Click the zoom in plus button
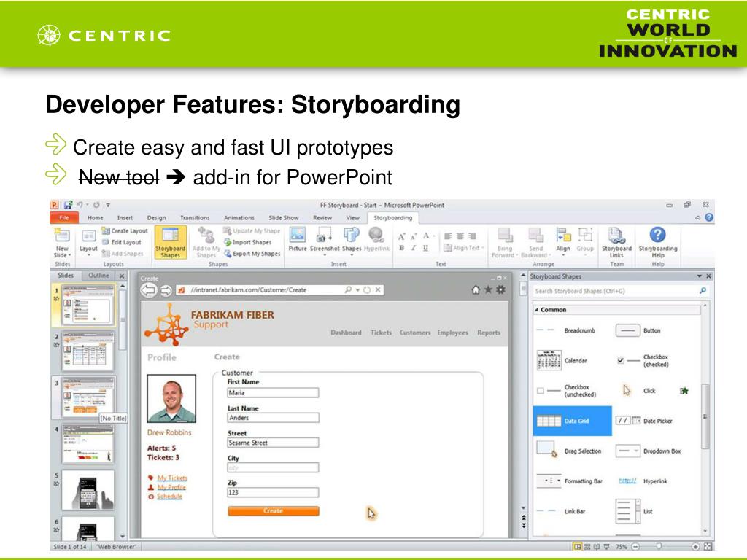The width and height of the screenshot is (747, 560). pos(695,546)
